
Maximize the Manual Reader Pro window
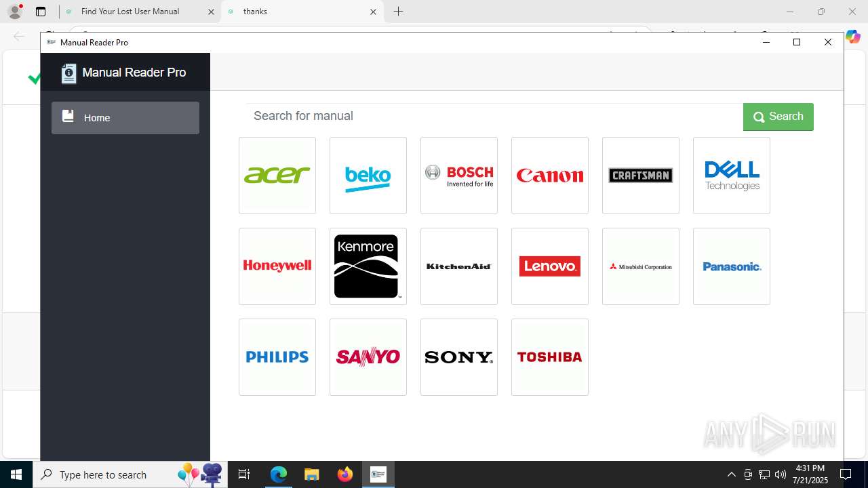pos(797,42)
